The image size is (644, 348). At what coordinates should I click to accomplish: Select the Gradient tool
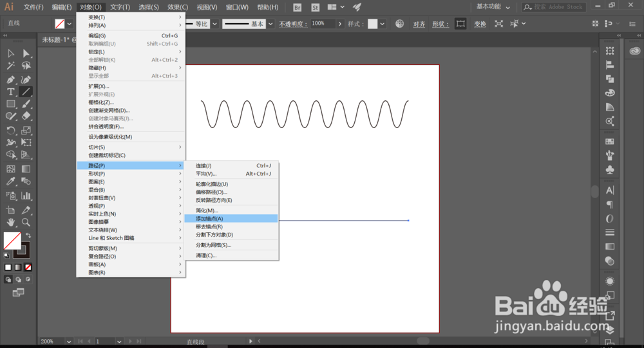tap(26, 169)
